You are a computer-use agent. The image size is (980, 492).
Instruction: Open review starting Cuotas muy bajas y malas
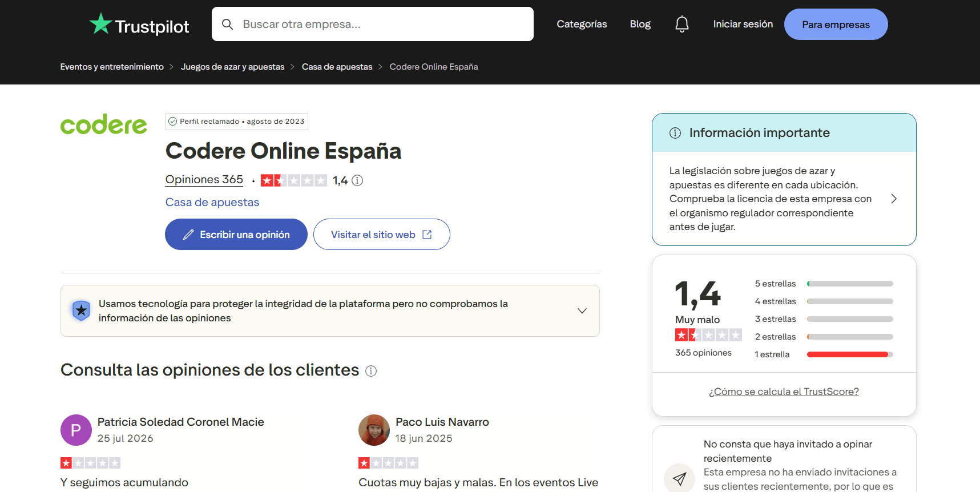tap(478, 482)
